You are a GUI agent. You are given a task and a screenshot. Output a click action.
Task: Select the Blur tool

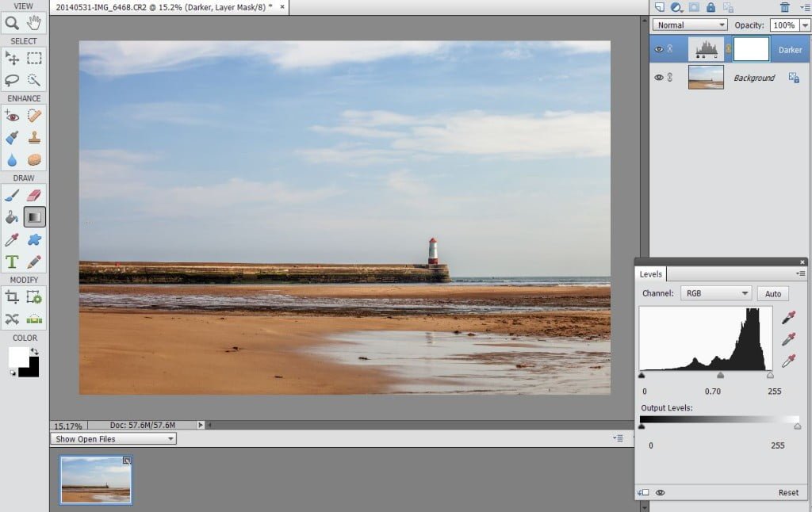click(12, 160)
